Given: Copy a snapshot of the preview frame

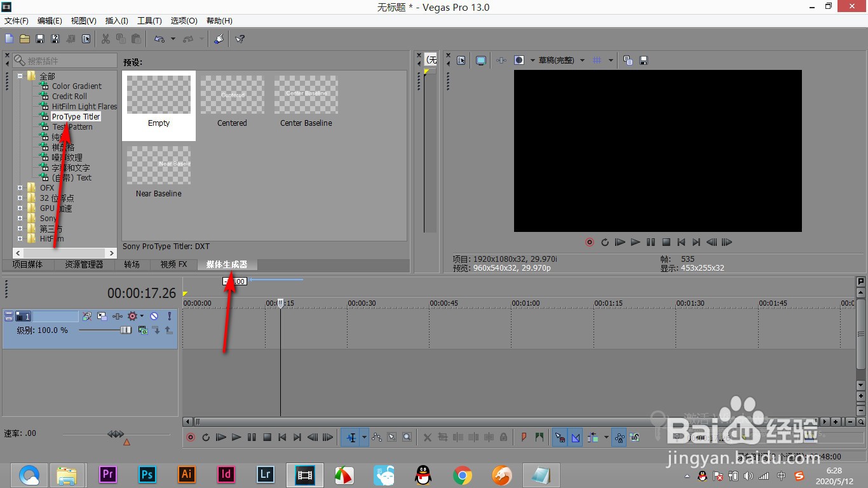Looking at the screenshot, I should pos(627,60).
